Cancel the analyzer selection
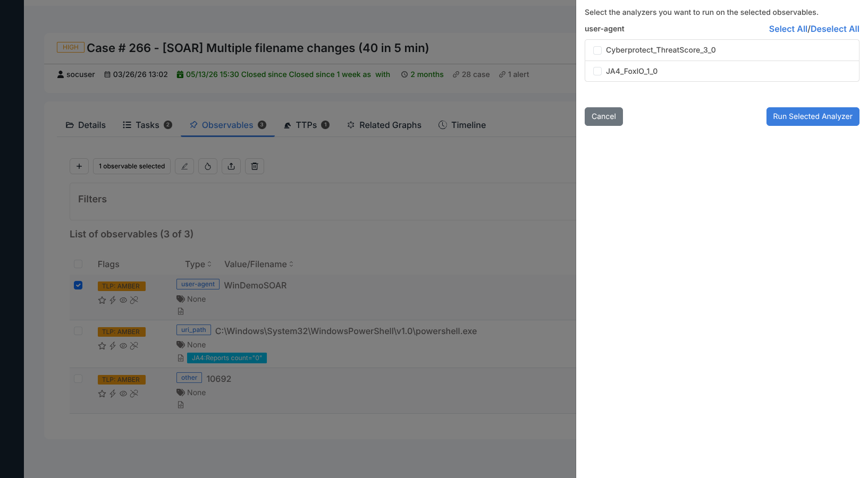Screen dimensions: 868x478 (604, 117)
